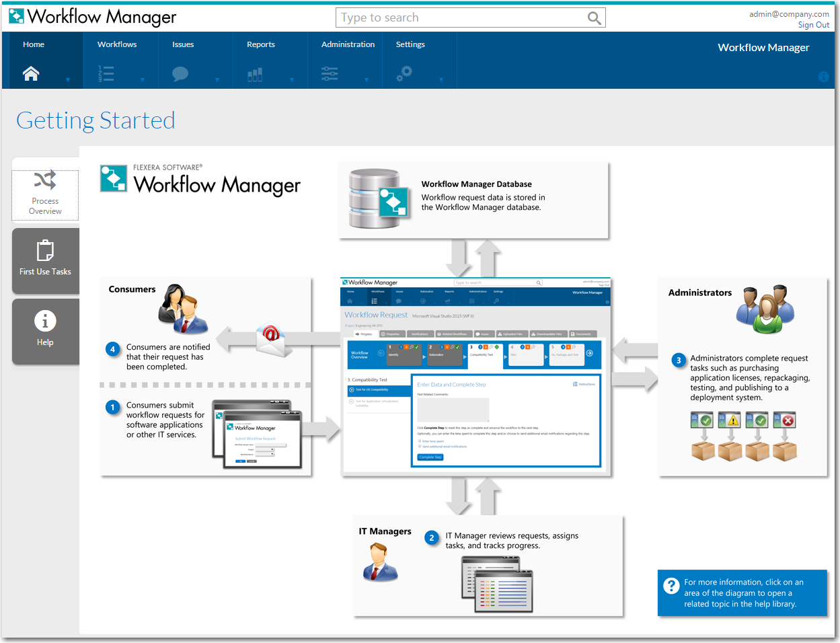Expand the Home menu dropdown arrow
The image size is (840, 643).
coord(68,80)
